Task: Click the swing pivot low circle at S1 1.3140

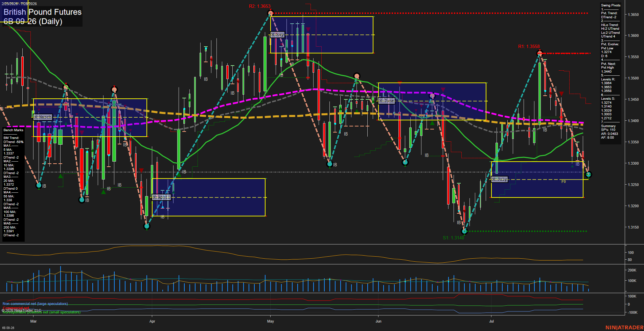Action: pos(464,231)
